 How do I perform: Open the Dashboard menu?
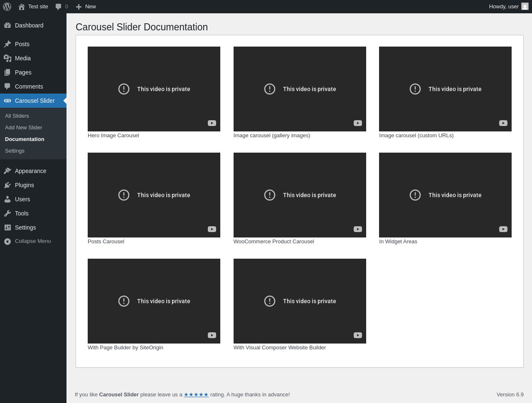pyautogui.click(x=33, y=25)
